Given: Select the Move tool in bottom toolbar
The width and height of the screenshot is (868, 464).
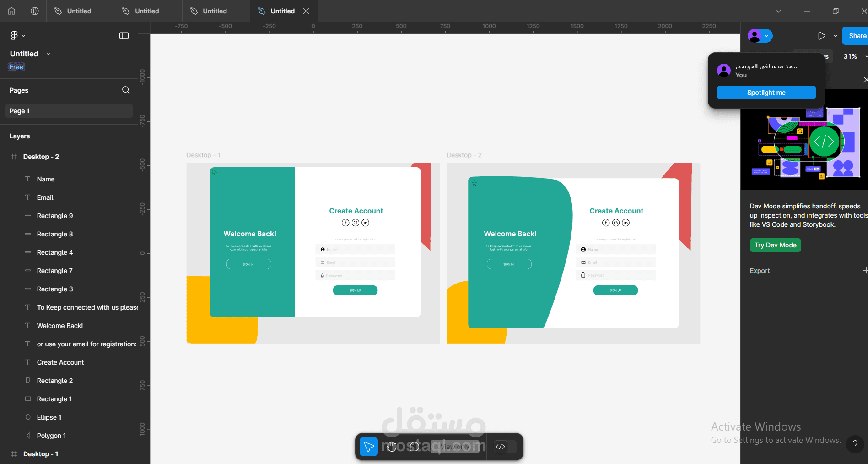Looking at the screenshot, I should (369, 447).
